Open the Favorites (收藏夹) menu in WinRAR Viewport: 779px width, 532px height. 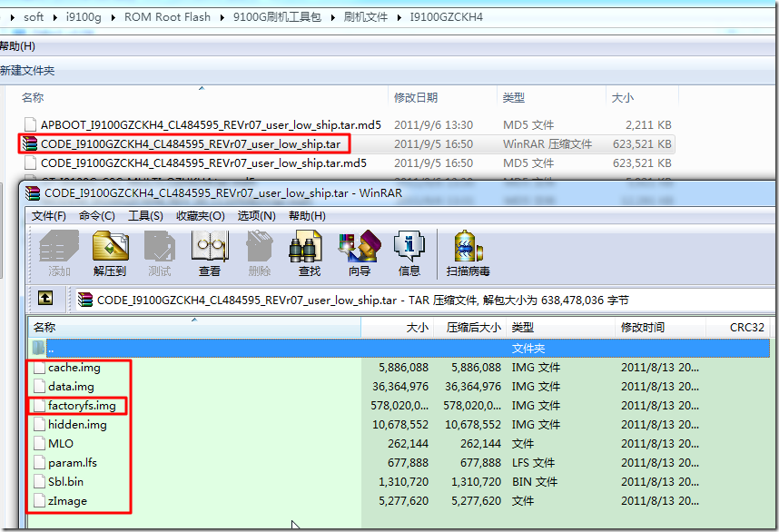[201, 216]
